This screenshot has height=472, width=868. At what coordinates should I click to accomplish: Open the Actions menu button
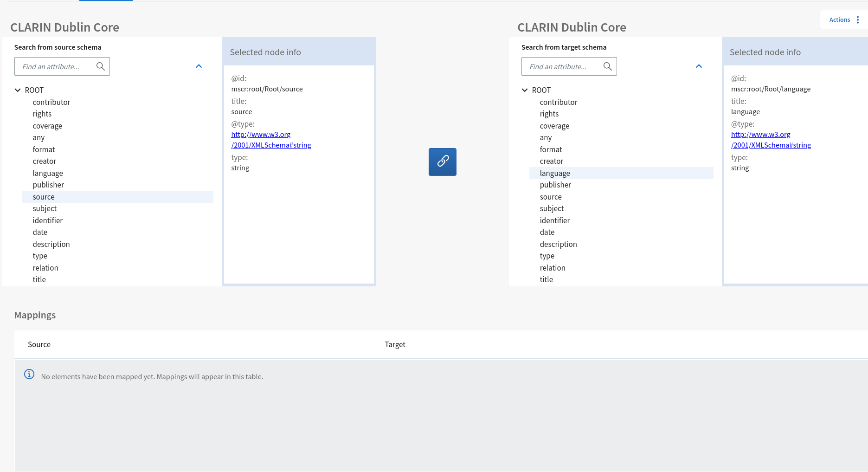click(844, 19)
